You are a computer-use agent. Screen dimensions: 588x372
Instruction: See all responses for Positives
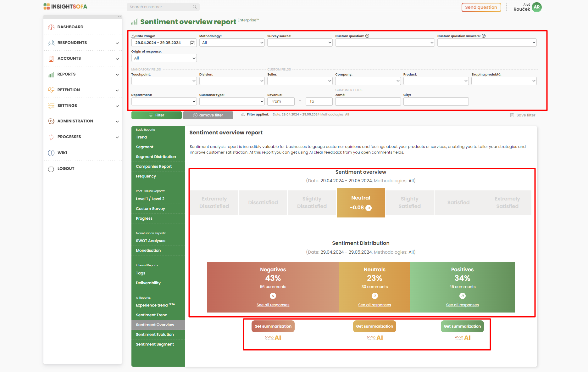pyautogui.click(x=462, y=305)
